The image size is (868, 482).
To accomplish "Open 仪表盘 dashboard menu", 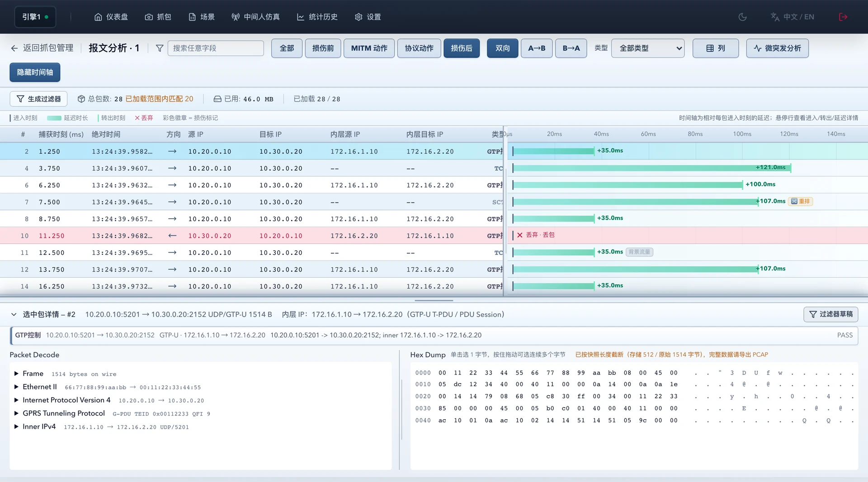I will tap(111, 17).
